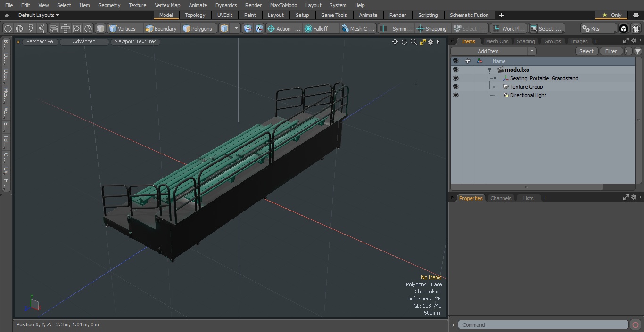The image size is (644, 332).
Task: Open the Vertex Map menu
Action: click(x=167, y=5)
